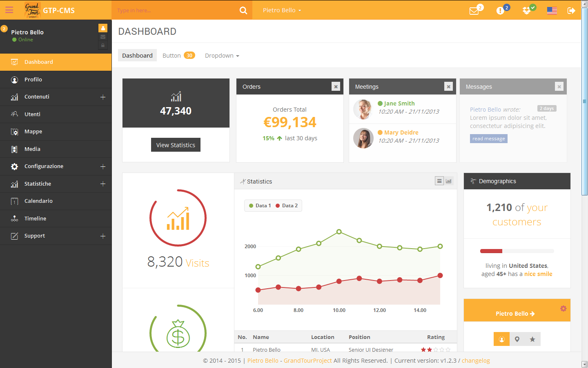Toggle Data 2 legend series
The height and width of the screenshot is (368, 588).
[287, 206]
